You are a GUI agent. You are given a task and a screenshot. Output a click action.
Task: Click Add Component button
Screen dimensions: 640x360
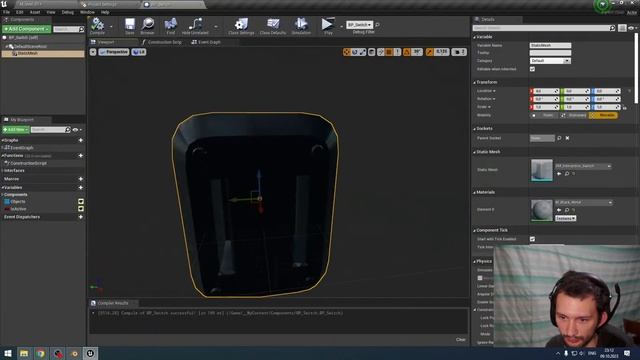pos(27,29)
